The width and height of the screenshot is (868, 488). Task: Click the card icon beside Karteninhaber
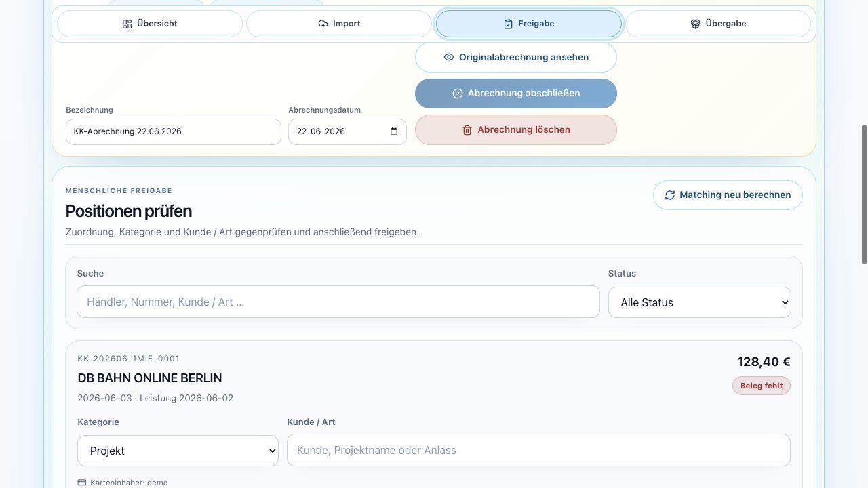point(82,483)
